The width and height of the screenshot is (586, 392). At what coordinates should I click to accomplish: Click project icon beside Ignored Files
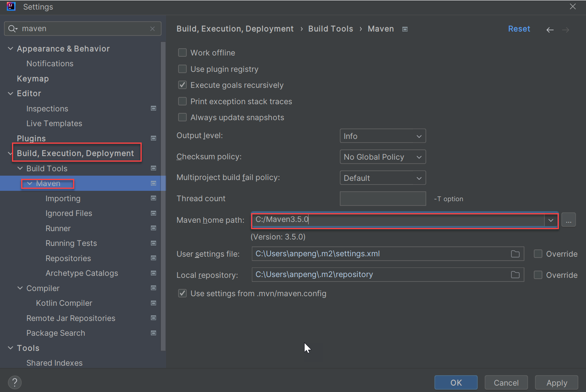(x=153, y=213)
